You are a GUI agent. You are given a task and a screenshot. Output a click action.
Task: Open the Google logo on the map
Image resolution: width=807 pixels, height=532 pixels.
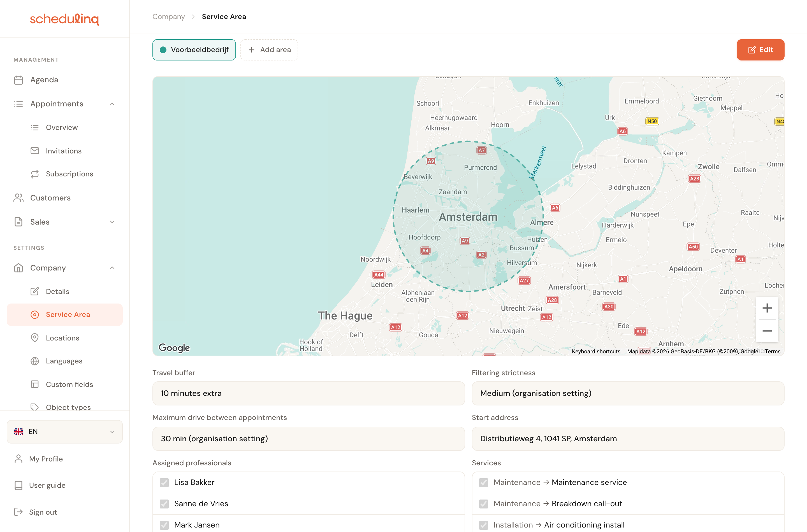pyautogui.click(x=174, y=348)
